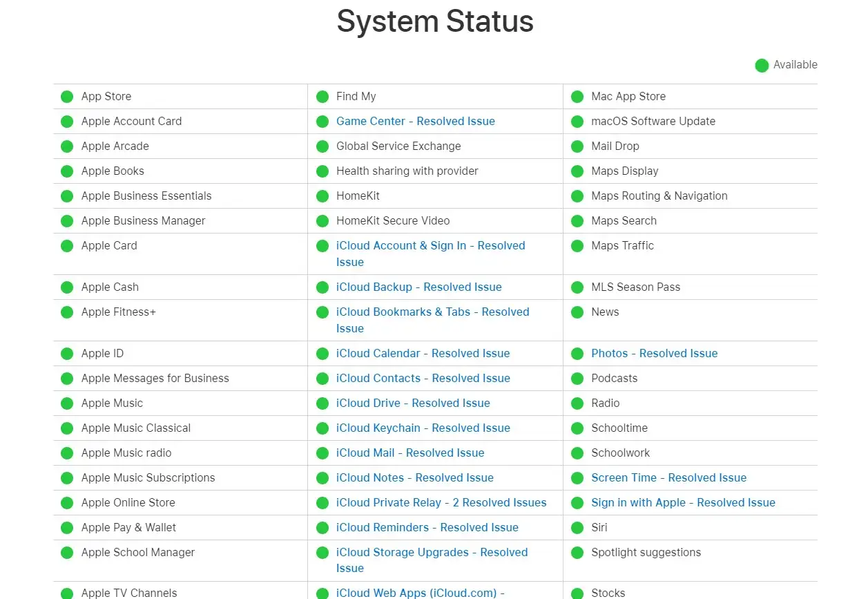
Task: Click the status dot beside Apple Pay & Wallet
Action: (x=67, y=528)
